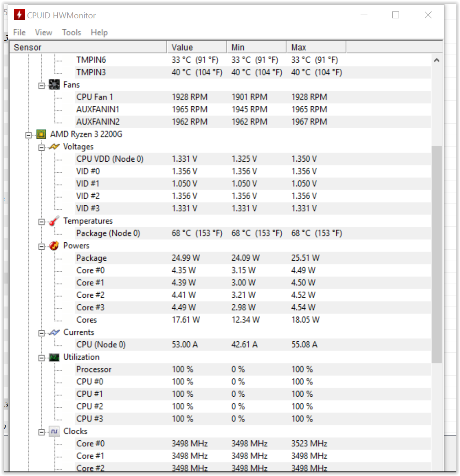Collapse the Fans group
The height and width of the screenshot is (476, 460).
pyautogui.click(x=42, y=86)
